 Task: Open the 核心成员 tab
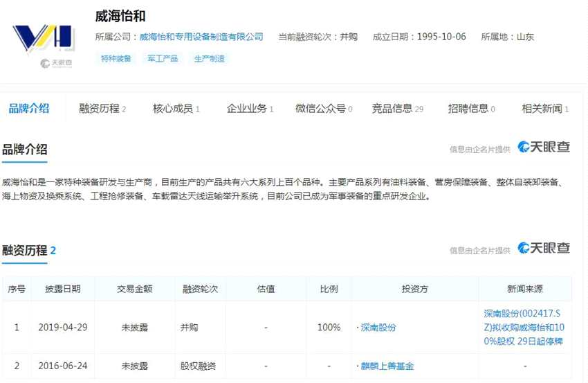click(x=176, y=109)
